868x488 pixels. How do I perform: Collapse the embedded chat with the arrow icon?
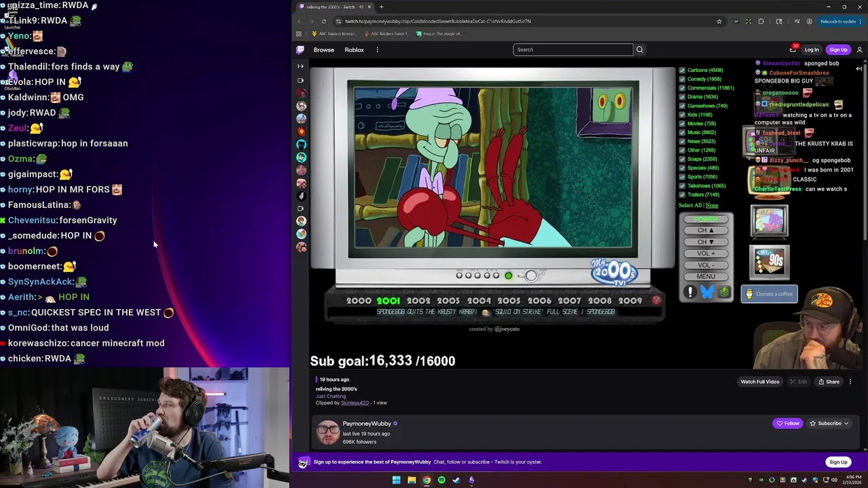coord(859,68)
